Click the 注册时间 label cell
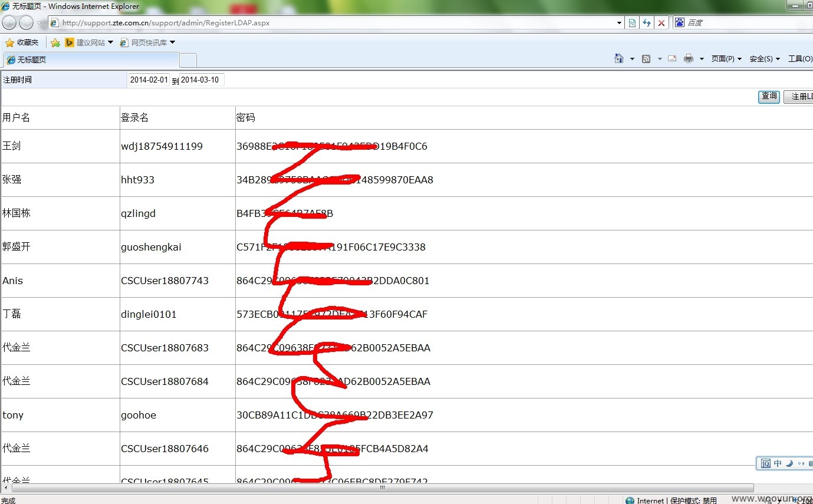The height and width of the screenshot is (504, 813). [x=64, y=80]
